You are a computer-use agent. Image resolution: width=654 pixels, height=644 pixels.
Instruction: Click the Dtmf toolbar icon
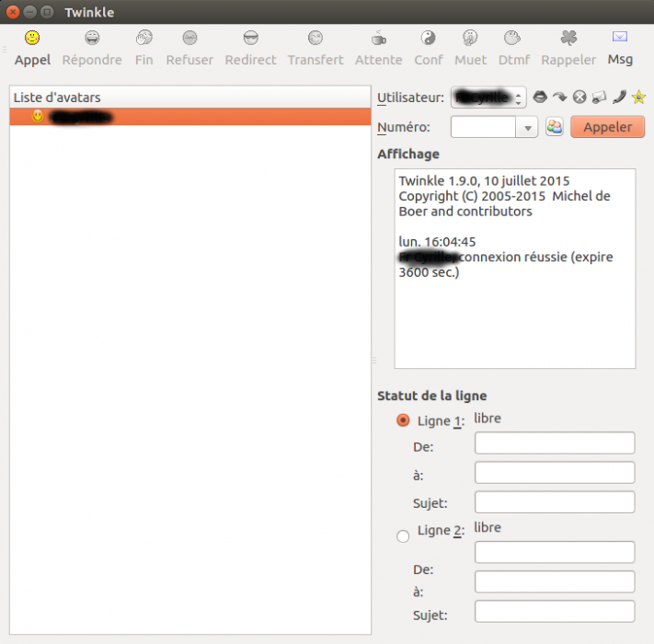click(x=512, y=38)
